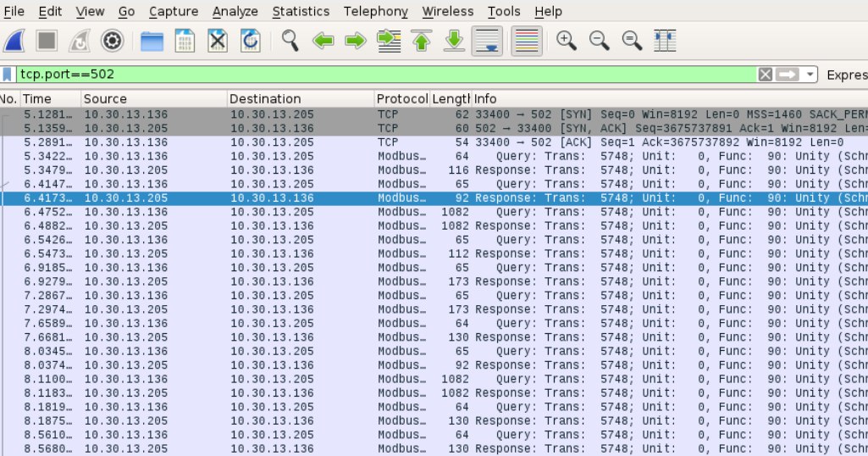This screenshot has height=456, width=868.
Task: Select the 173-byte response at 6.9279
Action: click(x=434, y=281)
